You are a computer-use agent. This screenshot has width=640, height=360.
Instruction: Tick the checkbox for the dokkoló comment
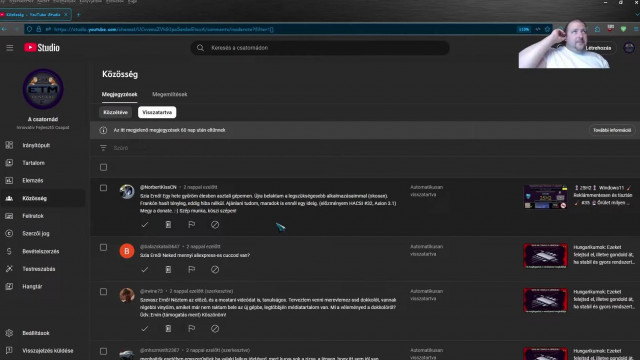point(103,292)
